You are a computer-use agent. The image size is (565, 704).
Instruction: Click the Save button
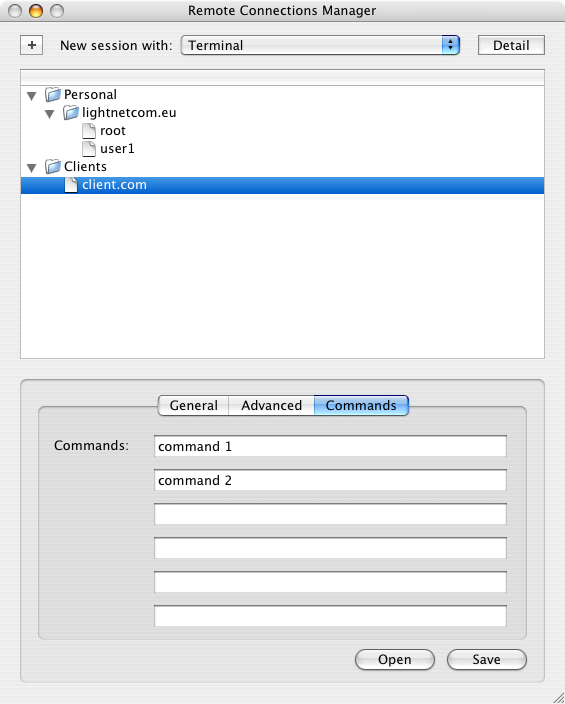point(486,659)
